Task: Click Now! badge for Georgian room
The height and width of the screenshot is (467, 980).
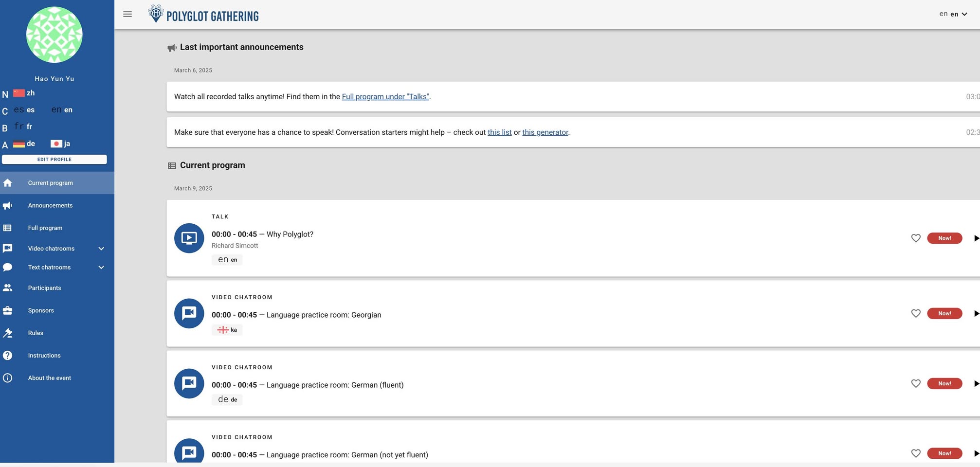Action: coord(944,314)
